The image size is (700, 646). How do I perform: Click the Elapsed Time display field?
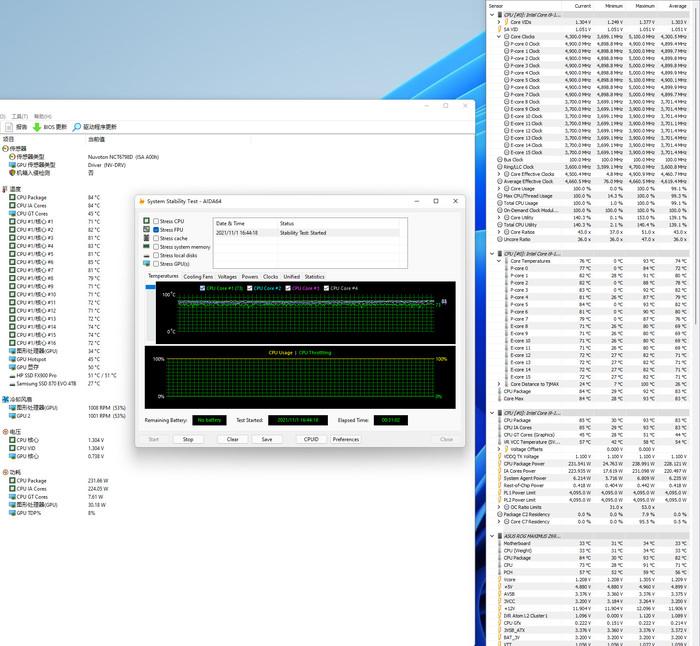point(391,420)
